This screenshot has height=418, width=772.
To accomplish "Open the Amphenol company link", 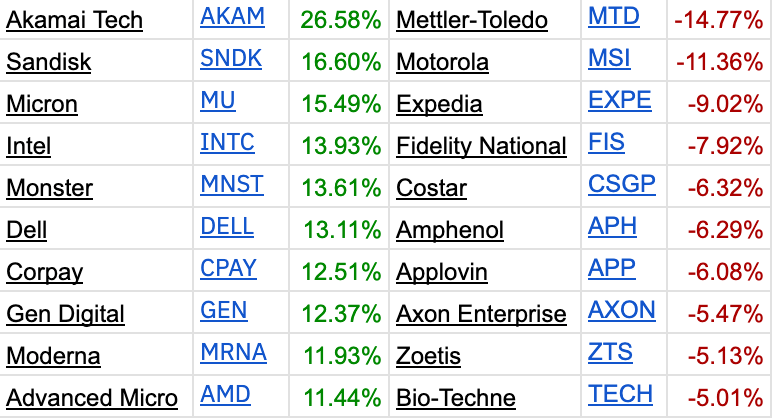I will [x=450, y=230].
